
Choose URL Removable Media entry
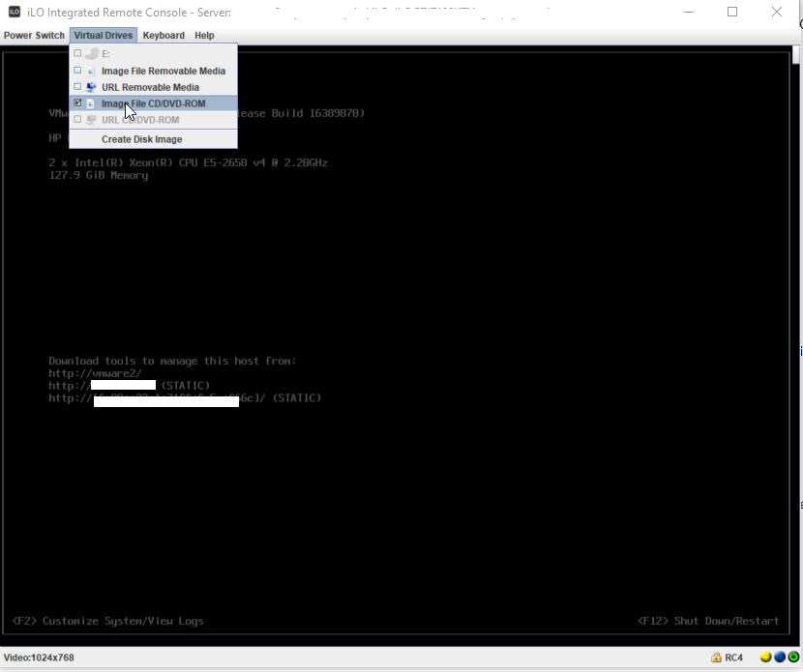click(x=153, y=87)
